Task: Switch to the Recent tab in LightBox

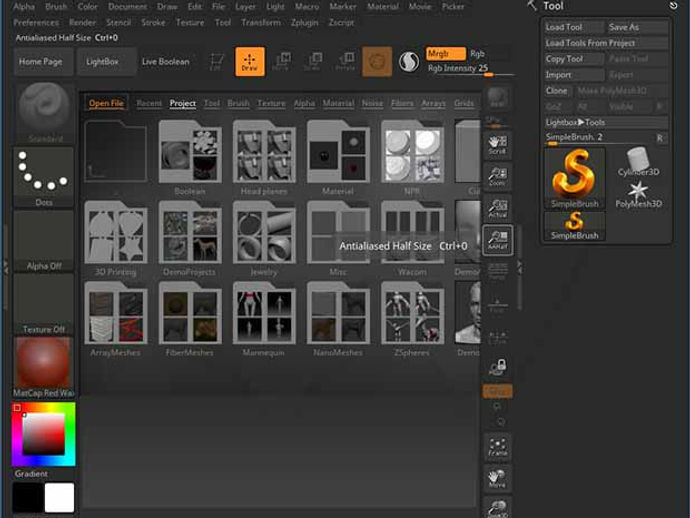Action: 149,103
